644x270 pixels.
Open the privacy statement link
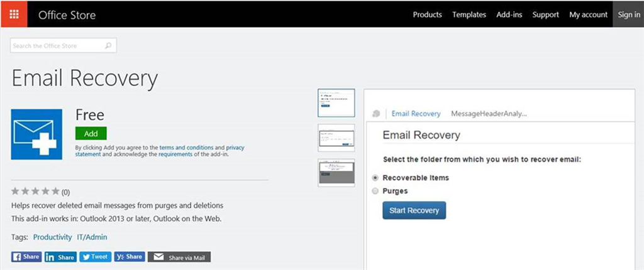[160, 151]
